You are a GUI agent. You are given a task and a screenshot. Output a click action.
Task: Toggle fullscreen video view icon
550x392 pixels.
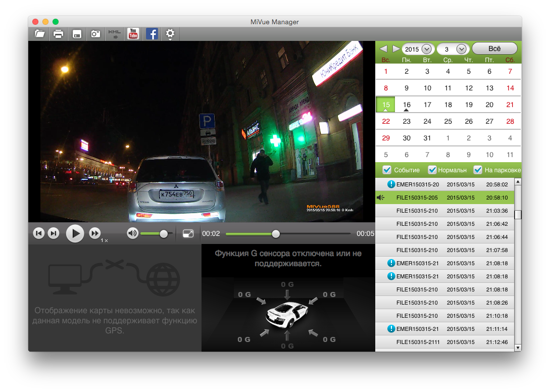[188, 234]
